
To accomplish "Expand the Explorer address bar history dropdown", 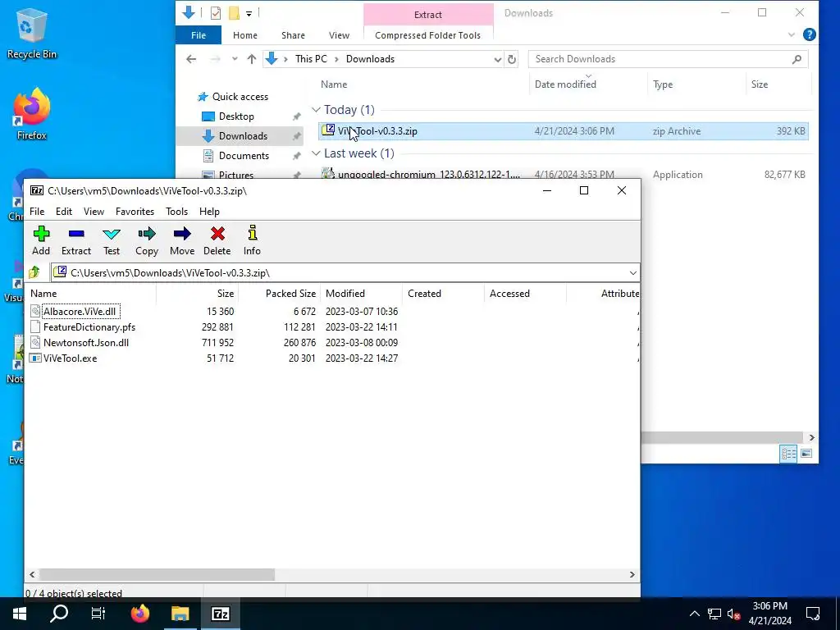I will [498, 59].
